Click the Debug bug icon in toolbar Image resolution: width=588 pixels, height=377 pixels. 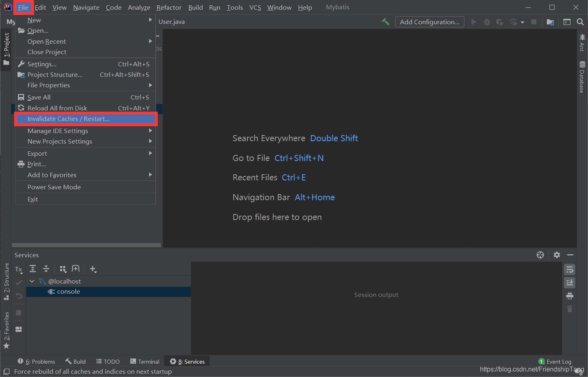pyautogui.click(x=487, y=22)
